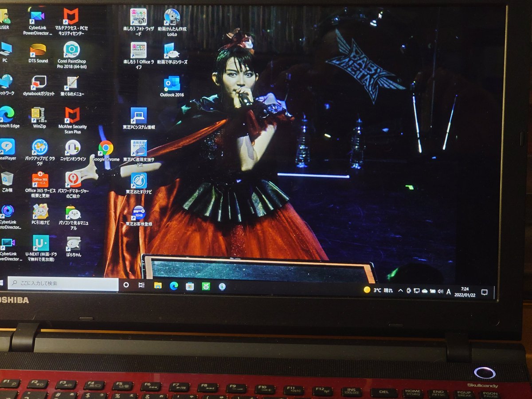
Task: Open 楽しもう フォト ウィザード shortcut
Action: coord(138,22)
